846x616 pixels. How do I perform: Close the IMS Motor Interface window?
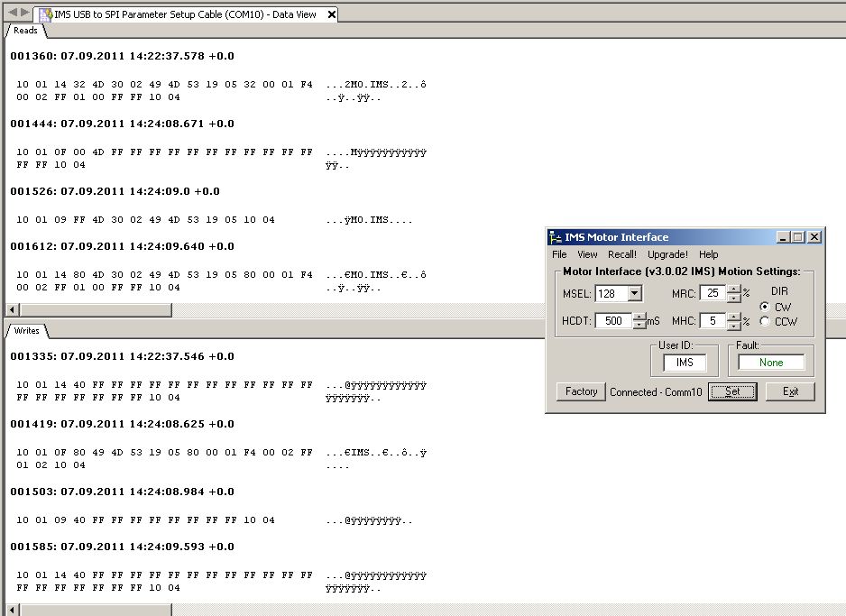[x=814, y=237]
